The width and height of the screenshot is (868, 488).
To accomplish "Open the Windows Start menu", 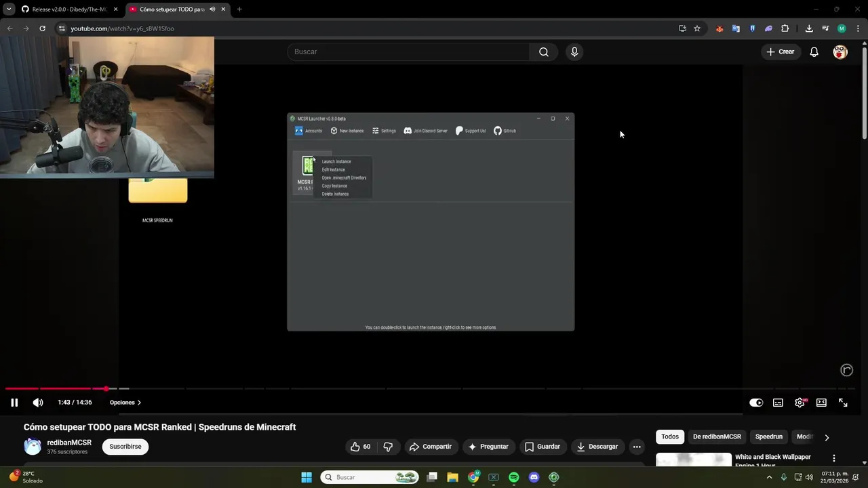I will click(x=307, y=478).
